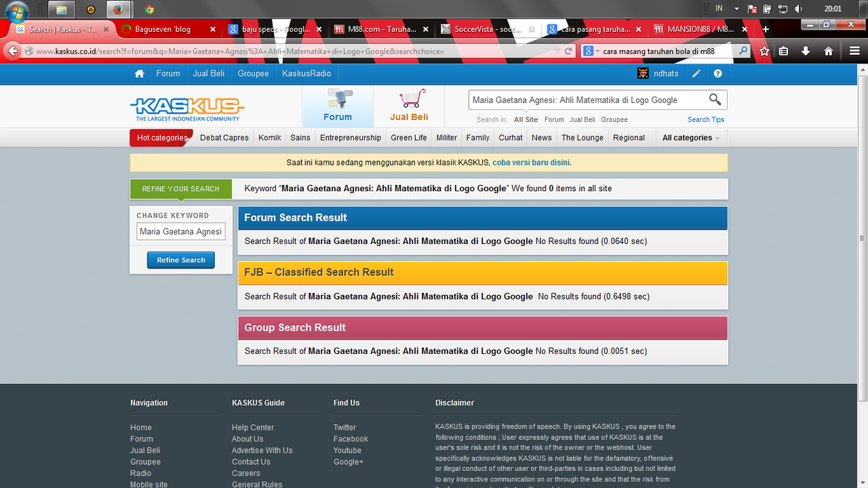Click the Change Keyword input field

[x=181, y=232]
